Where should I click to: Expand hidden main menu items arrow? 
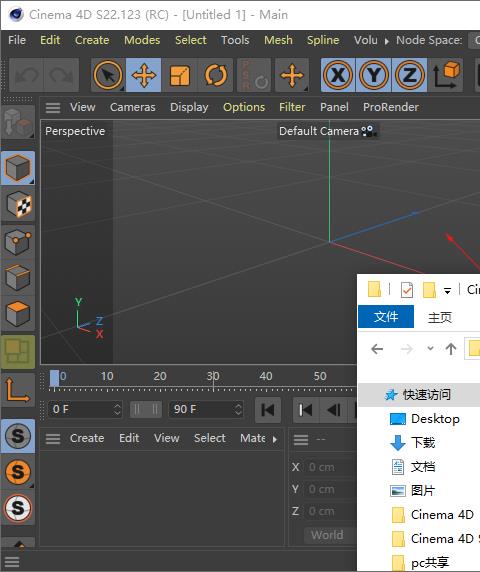387,41
